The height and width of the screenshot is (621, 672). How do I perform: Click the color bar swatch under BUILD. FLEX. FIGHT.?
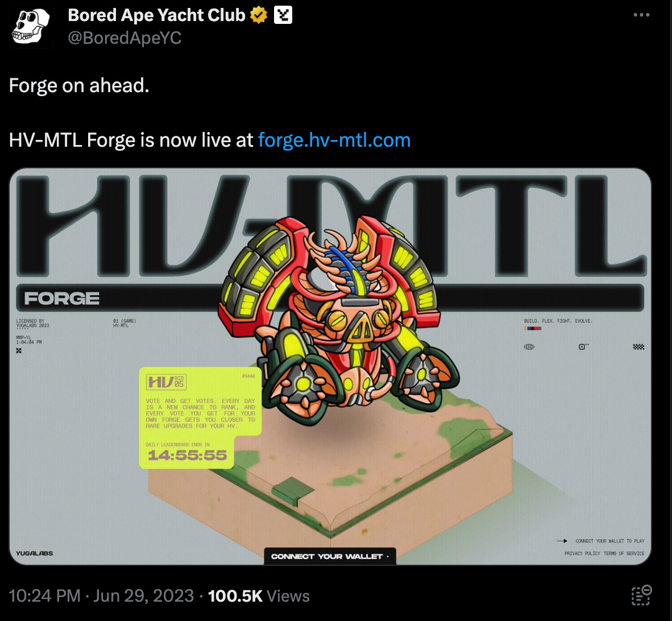[x=533, y=328]
